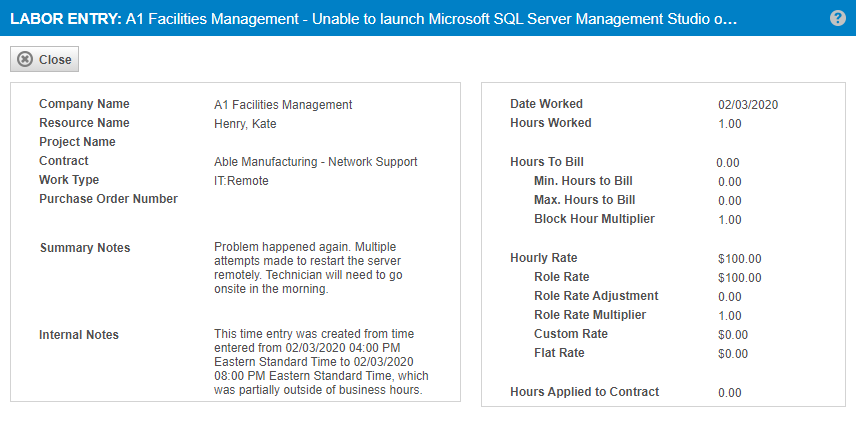856x425 pixels.
Task: Click the Close button
Action: tap(44, 59)
